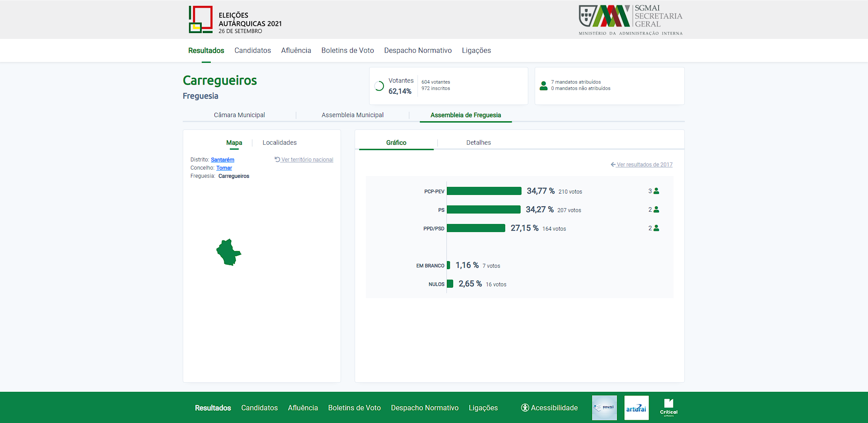Click the green Carregueiros map shape

point(228,252)
